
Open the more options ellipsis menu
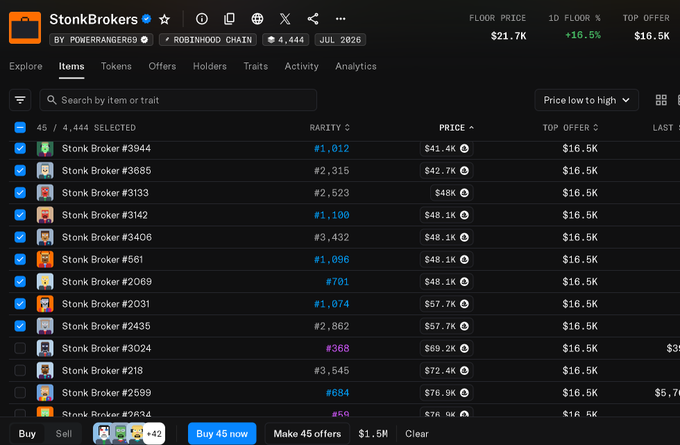pyautogui.click(x=340, y=19)
